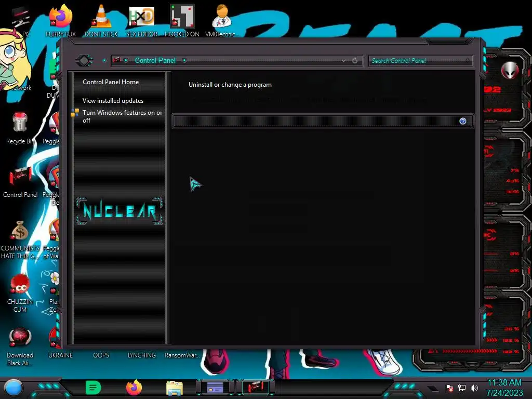Open the volume speaker tray icon
532x399 pixels.
[474, 388]
